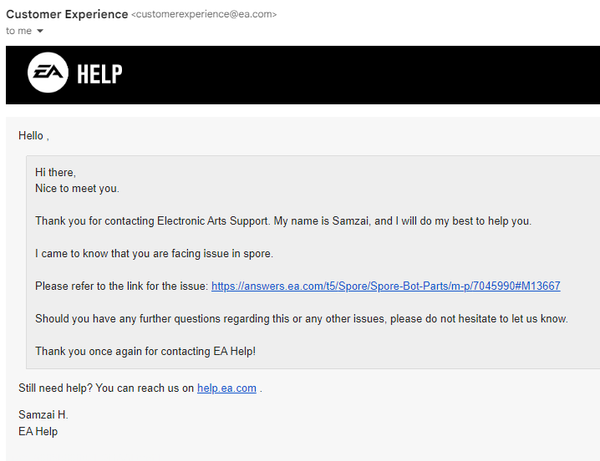Click the 'Hello ,' greeting line
600x461 pixels.
(x=34, y=136)
